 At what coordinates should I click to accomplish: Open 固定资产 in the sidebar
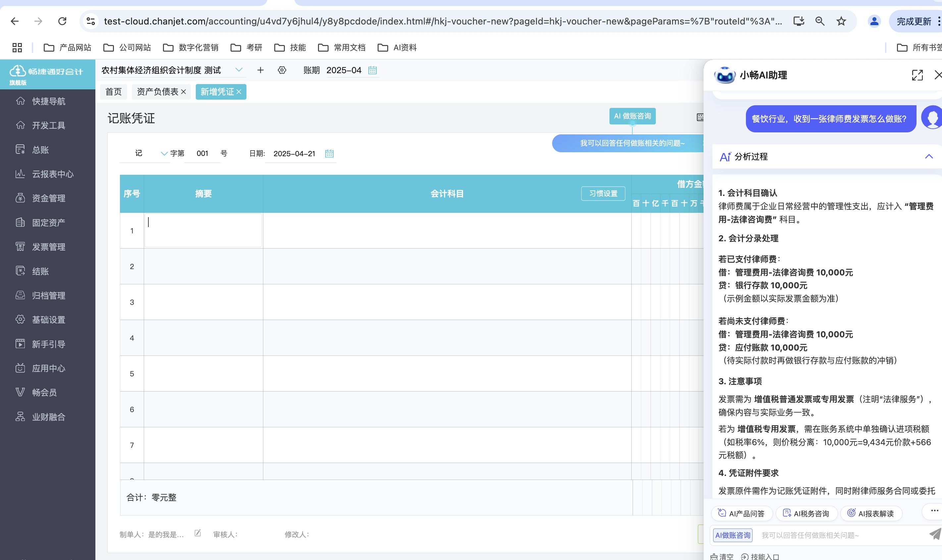(48, 223)
